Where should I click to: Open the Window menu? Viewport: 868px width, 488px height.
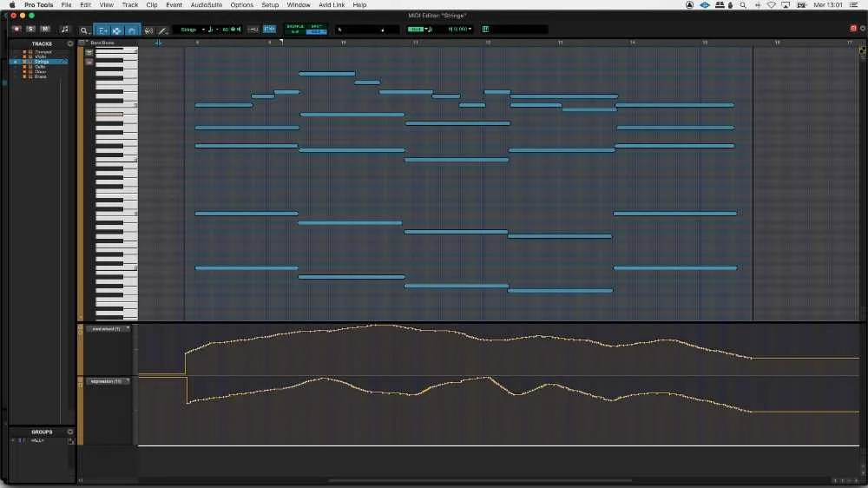(x=299, y=5)
